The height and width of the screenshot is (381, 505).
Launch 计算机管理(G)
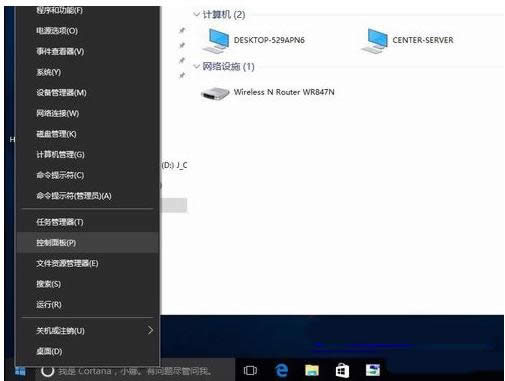(x=87, y=155)
